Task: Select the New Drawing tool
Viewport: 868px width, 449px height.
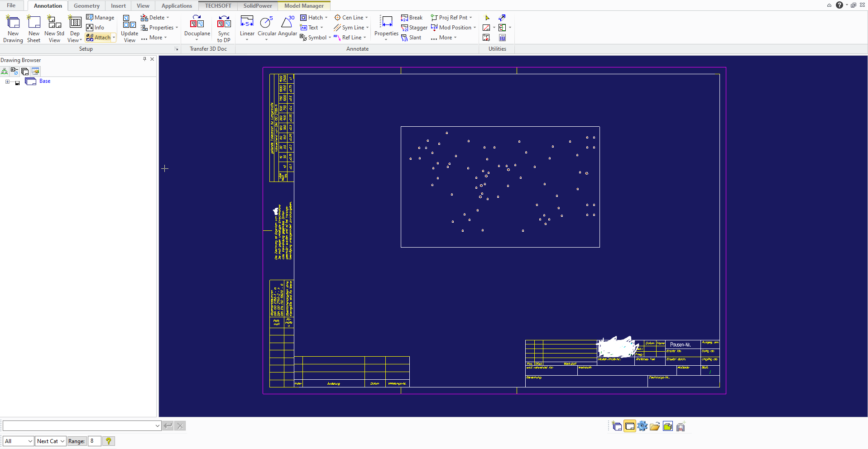Action: 13,29
